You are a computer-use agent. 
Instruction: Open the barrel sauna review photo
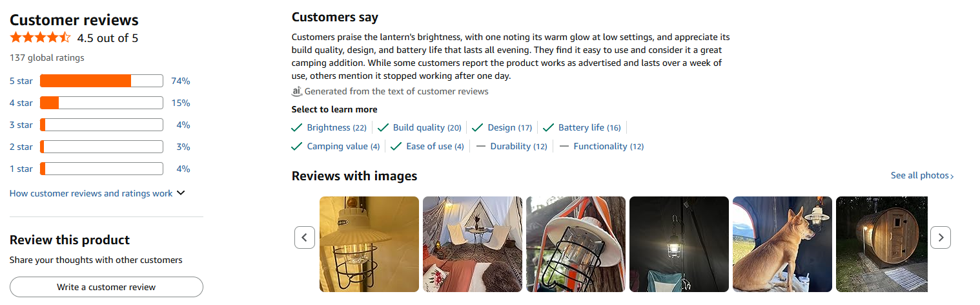(881, 244)
